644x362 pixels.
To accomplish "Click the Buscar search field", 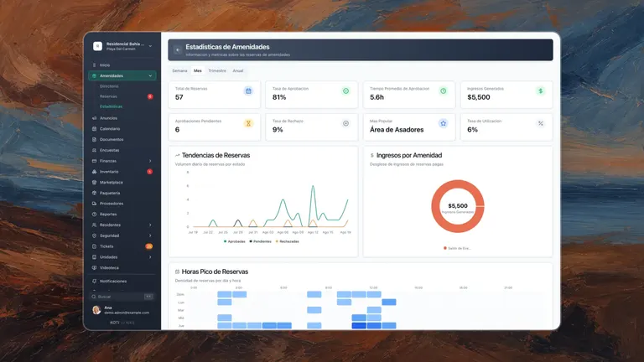I will (122, 297).
